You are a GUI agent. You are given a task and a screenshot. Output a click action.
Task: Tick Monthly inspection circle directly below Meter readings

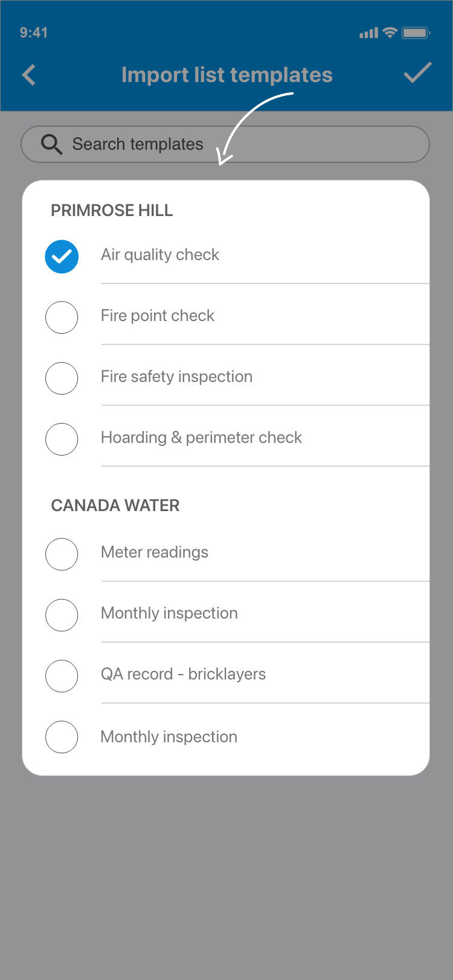click(x=62, y=615)
